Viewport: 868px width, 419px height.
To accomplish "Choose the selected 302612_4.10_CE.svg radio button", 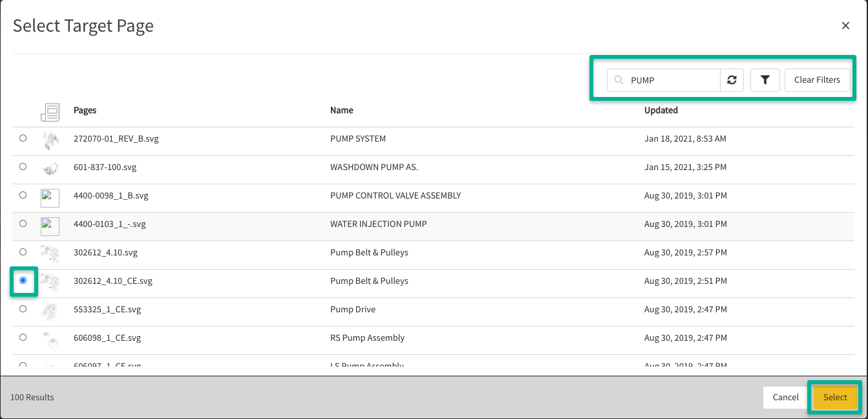I will click(x=23, y=281).
